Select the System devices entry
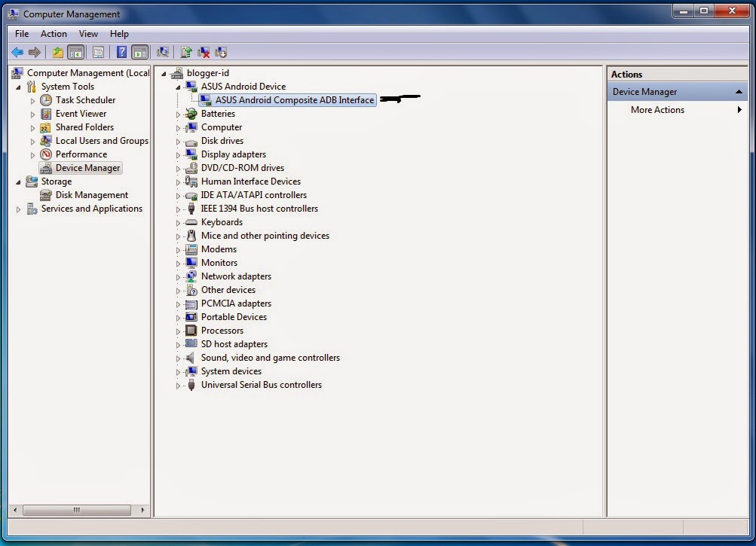 coord(231,371)
